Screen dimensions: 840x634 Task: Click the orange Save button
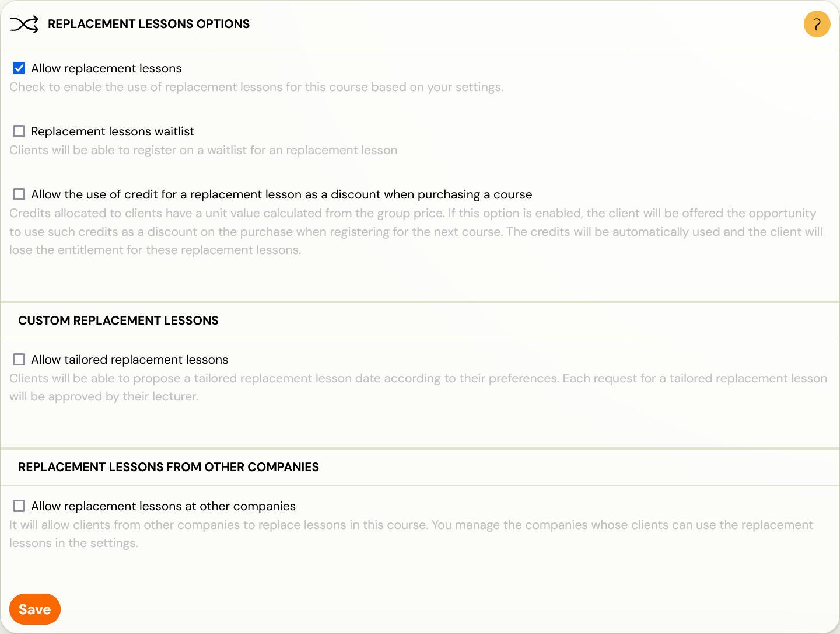[35, 609]
